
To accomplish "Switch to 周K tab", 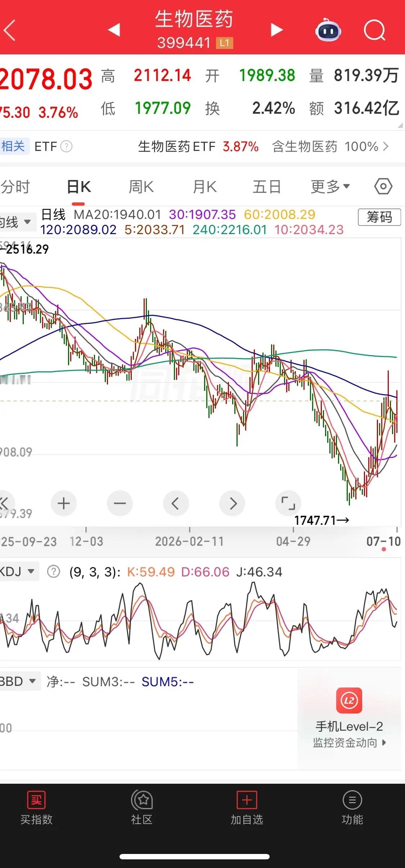I will (141, 187).
